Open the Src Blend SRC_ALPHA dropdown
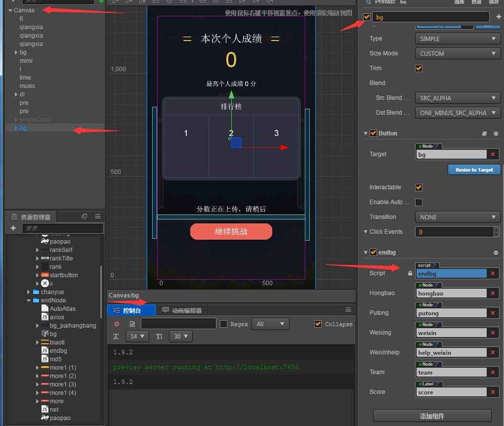This screenshot has width=504, height=426. pyautogui.click(x=458, y=98)
